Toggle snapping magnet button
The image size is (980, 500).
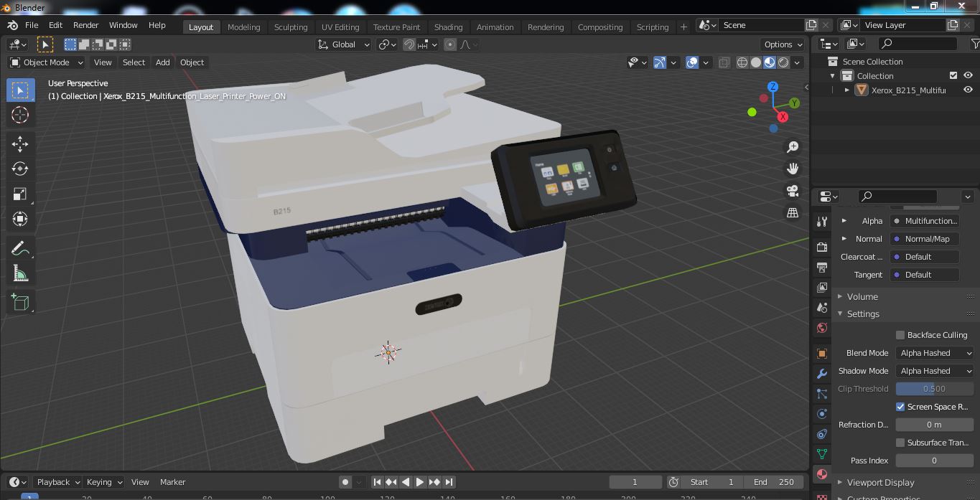point(409,44)
